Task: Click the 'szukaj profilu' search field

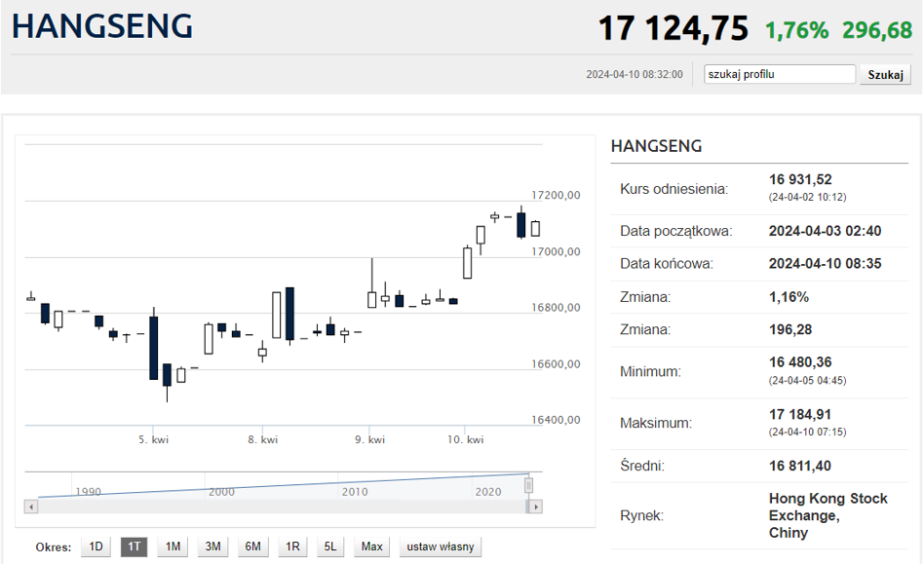Action: (x=780, y=74)
